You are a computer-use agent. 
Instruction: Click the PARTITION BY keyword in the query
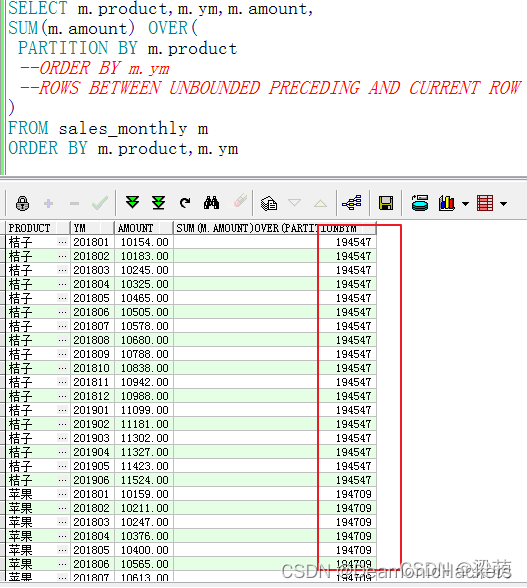click(78, 48)
